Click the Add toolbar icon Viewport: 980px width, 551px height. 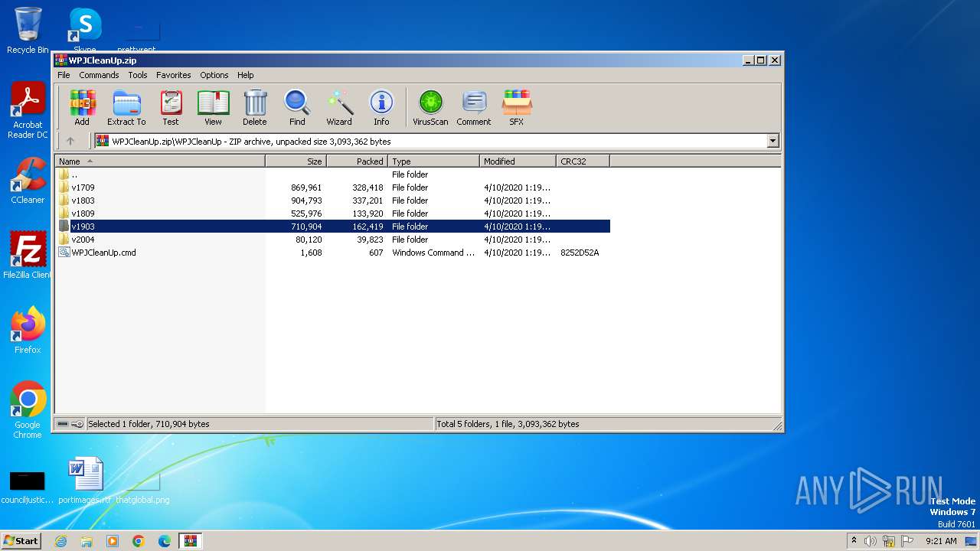82,107
